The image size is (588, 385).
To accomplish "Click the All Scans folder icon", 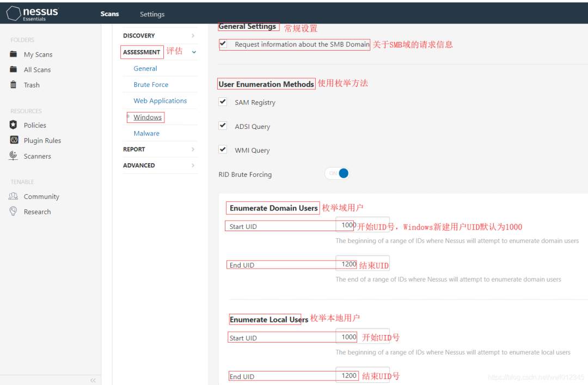I will pyautogui.click(x=14, y=70).
